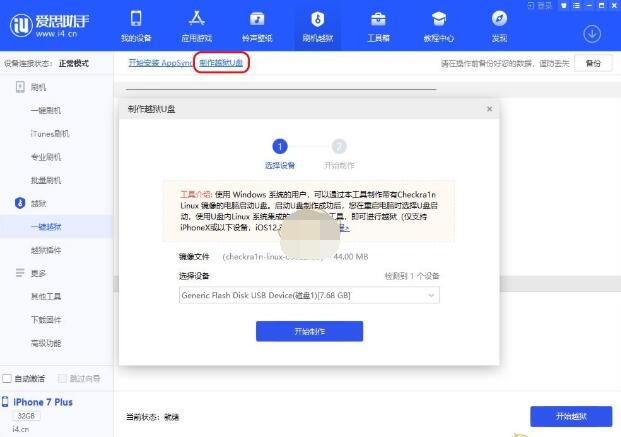Open the list menu icon in title bar
The image size is (621, 437).
(x=576, y=6)
